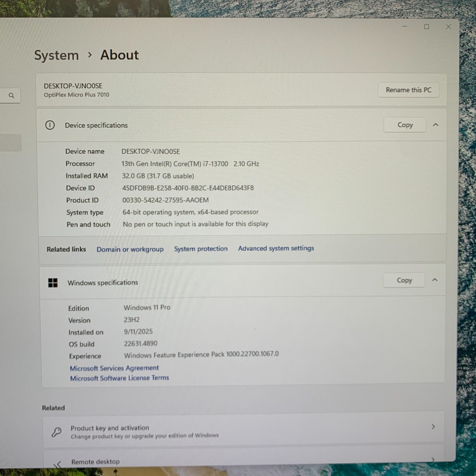Minimize the Settings window
This screenshot has height=476, width=476.
[x=405, y=27]
